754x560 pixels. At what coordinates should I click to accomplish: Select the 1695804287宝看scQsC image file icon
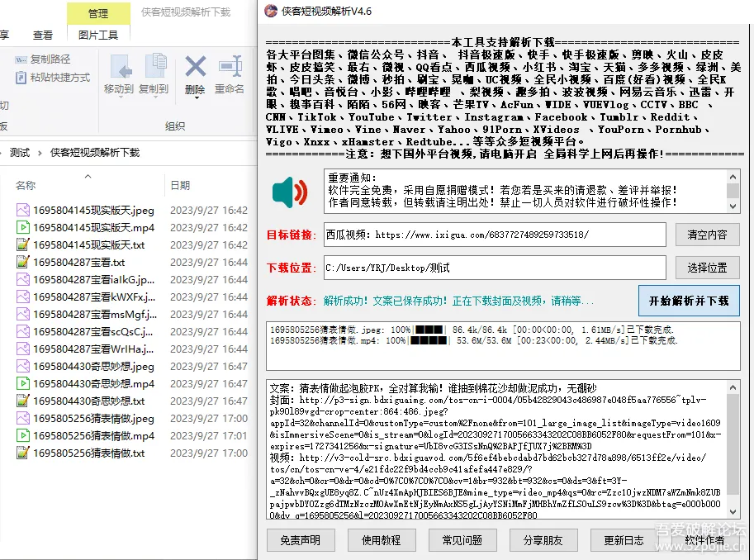[22, 331]
